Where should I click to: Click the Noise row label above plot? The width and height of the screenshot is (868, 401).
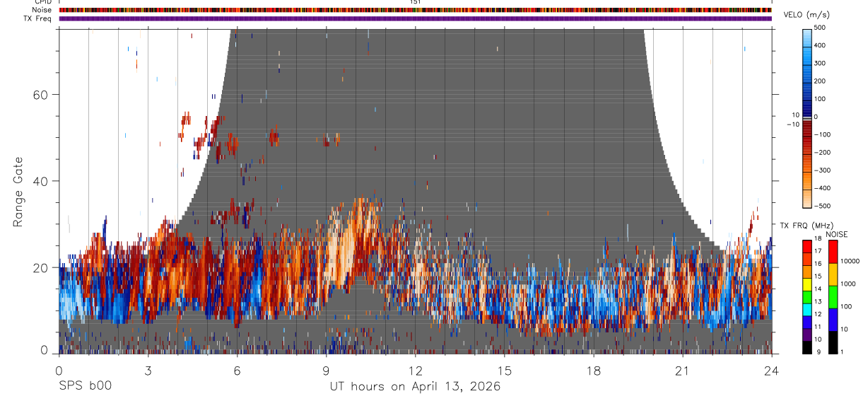42,10
